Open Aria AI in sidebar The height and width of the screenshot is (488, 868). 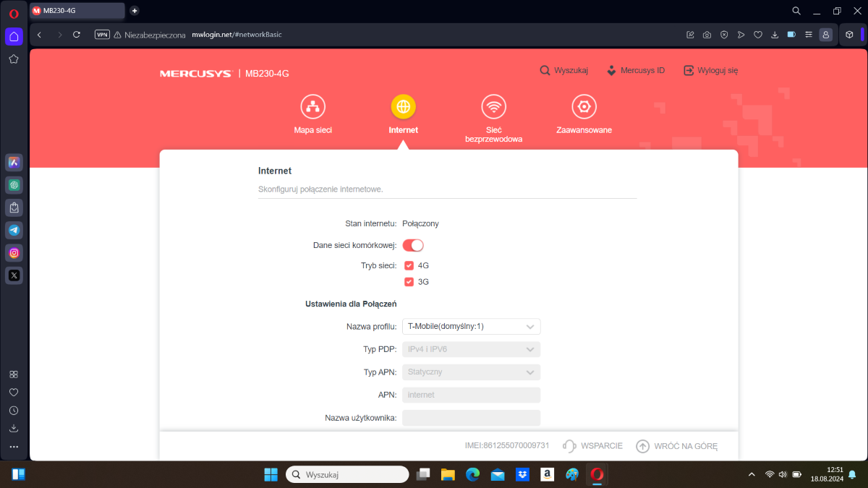(x=14, y=163)
